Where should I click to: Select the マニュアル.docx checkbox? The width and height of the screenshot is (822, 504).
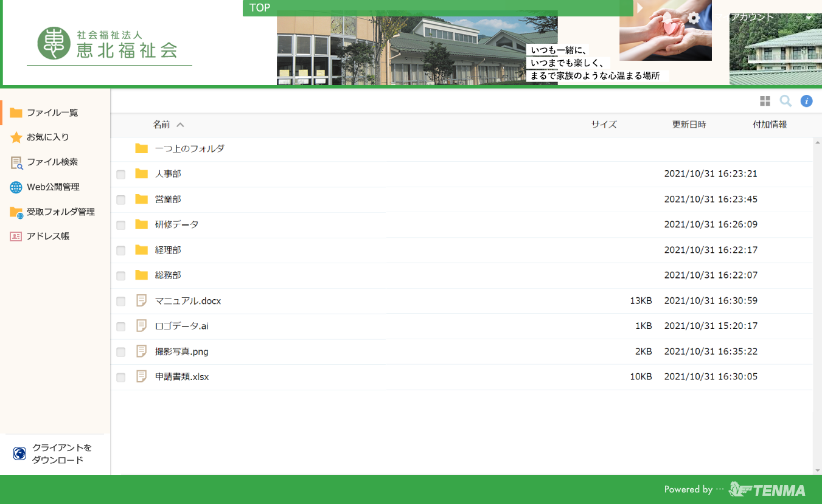pyautogui.click(x=121, y=302)
